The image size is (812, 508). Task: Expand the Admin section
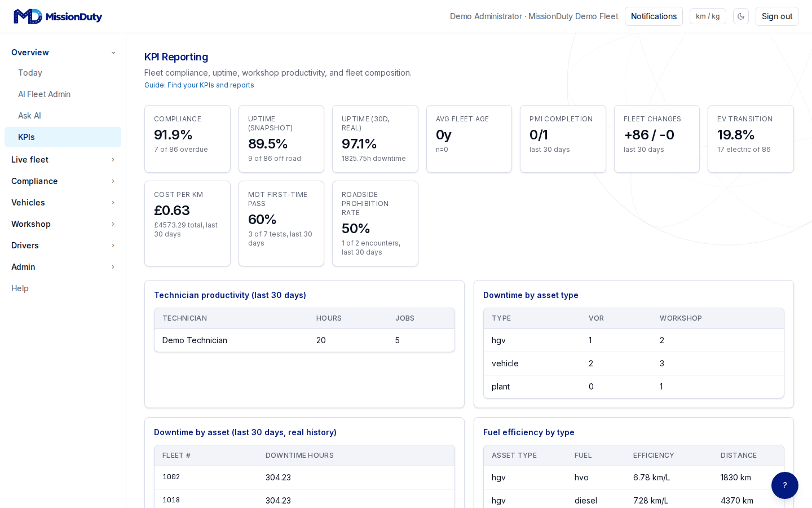[63, 267]
